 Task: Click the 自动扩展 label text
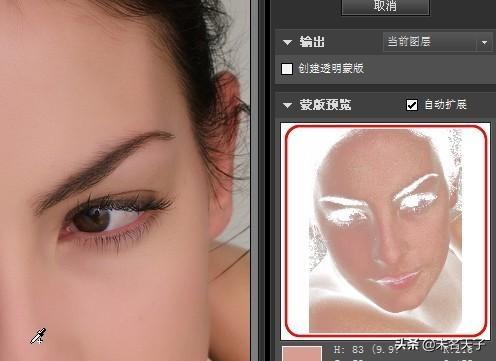[445, 105]
